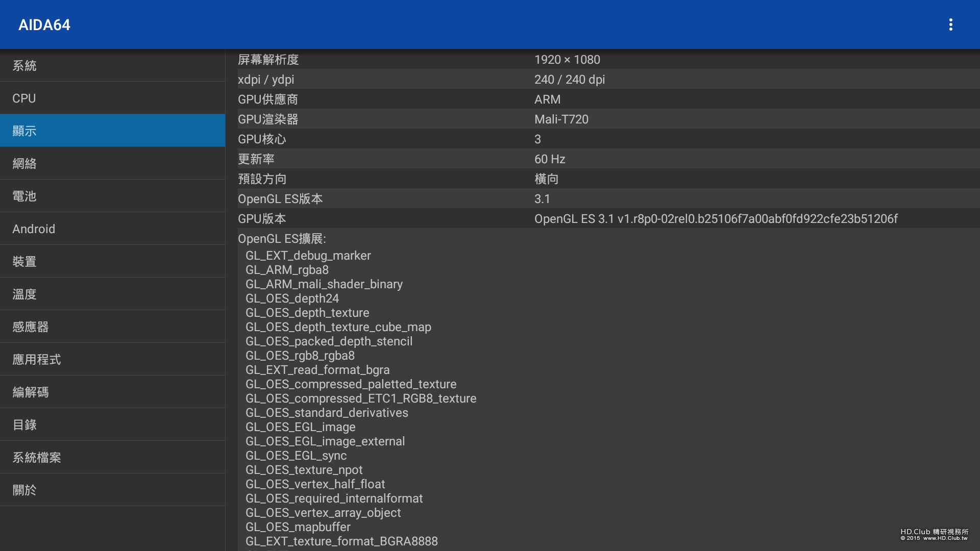Select the 預設方向 row
Viewport: 980px width, 551px height.
point(608,179)
